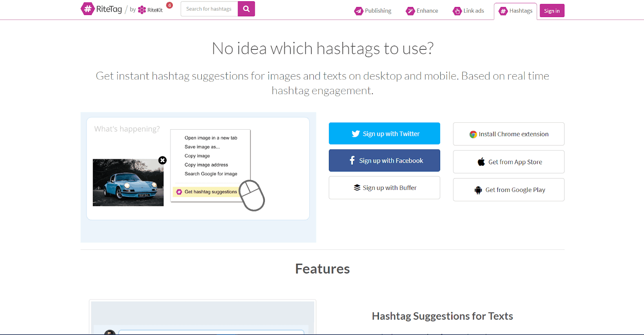The height and width of the screenshot is (335, 644).
Task: Open the RiteKit flower logo link
Action: coord(150,10)
